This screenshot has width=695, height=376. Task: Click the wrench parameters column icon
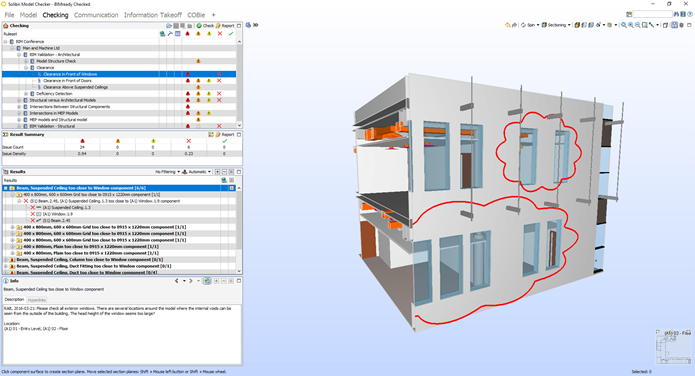pos(170,34)
